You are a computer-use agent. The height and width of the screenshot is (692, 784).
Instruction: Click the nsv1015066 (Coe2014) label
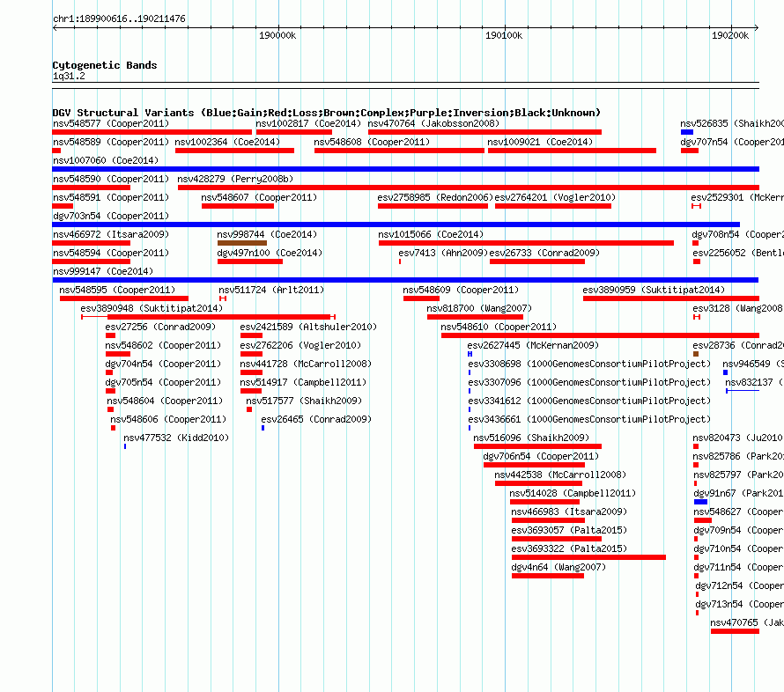coord(431,234)
